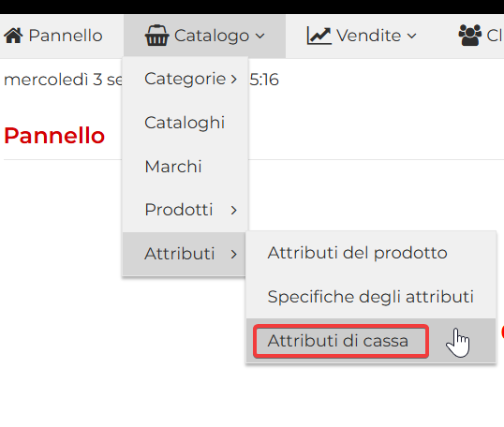Click the Attributi submenu arrow
This screenshot has height=427, width=504.
233,255
